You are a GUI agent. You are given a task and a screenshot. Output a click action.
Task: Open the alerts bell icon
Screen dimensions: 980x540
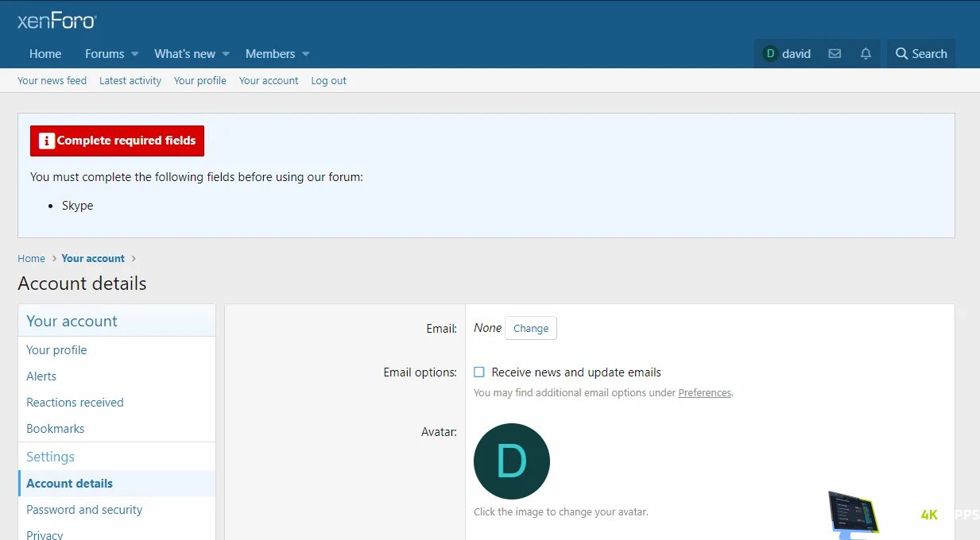[x=866, y=54]
